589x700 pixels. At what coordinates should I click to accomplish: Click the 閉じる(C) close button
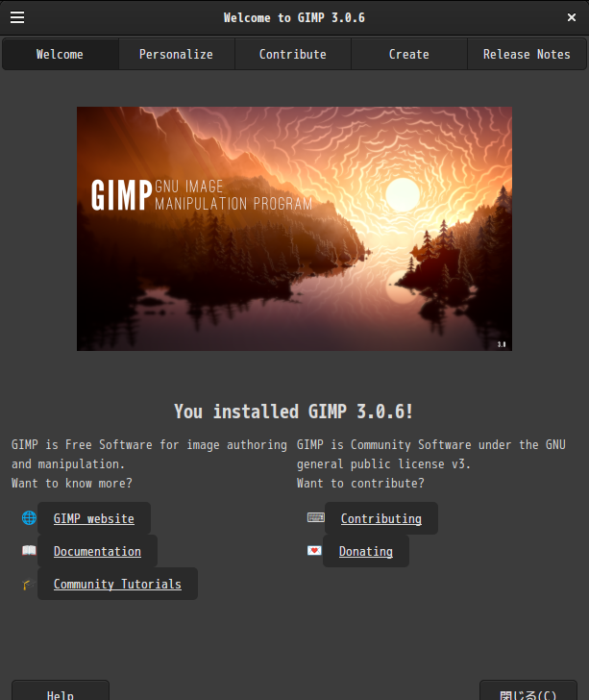[x=528, y=692]
